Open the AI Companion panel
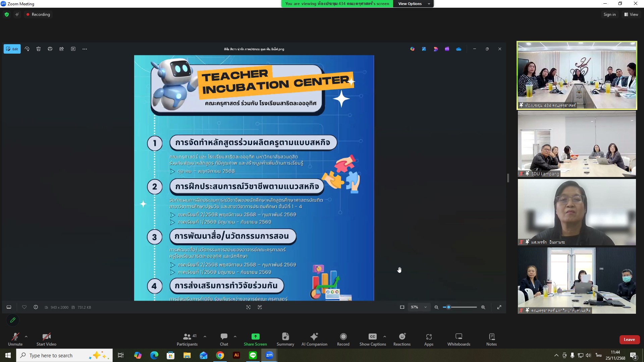644x362 pixels. point(314,339)
